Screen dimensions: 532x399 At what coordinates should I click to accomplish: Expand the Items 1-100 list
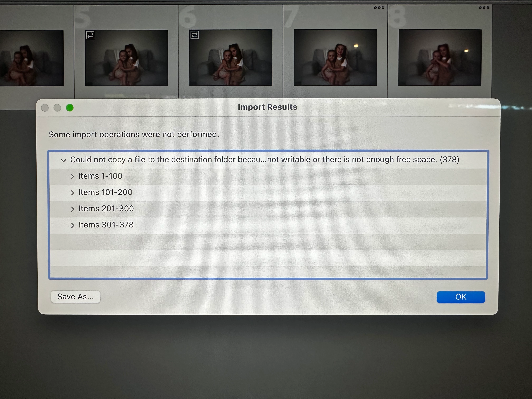coord(72,177)
